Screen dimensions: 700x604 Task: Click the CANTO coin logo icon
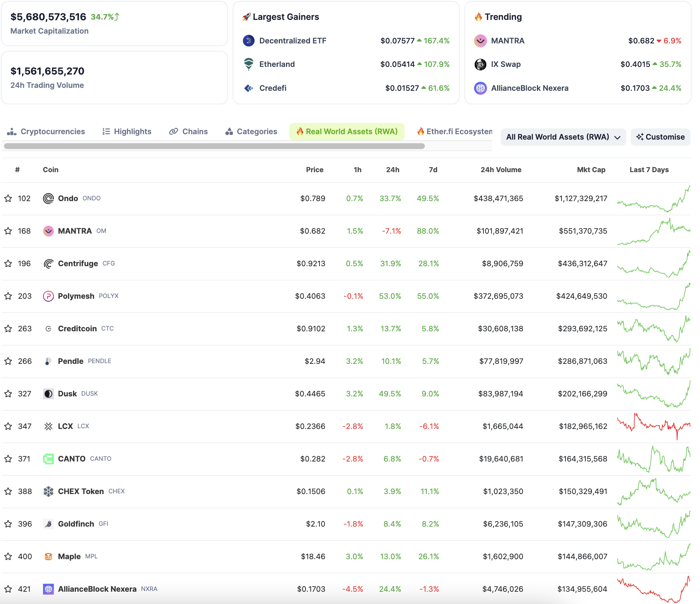coord(48,459)
